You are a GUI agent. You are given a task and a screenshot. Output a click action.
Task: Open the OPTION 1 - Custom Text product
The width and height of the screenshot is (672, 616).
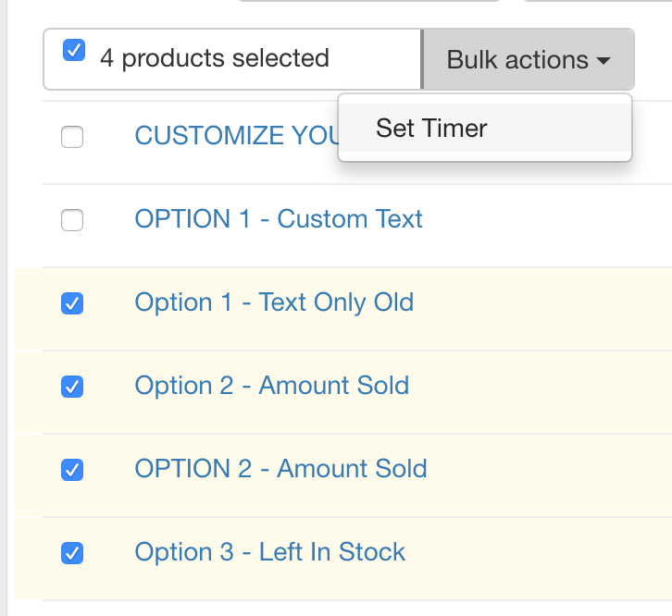[x=279, y=219]
